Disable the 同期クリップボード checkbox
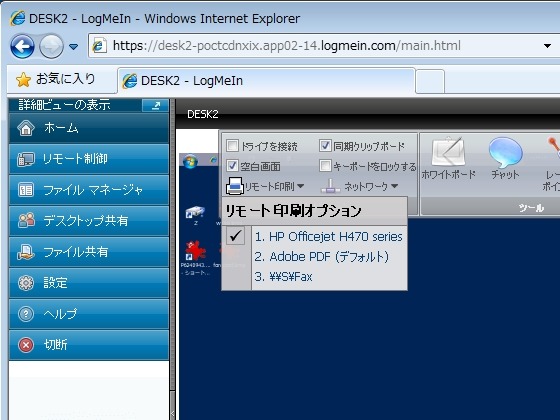This screenshot has width=560, height=420. pyautogui.click(x=325, y=145)
